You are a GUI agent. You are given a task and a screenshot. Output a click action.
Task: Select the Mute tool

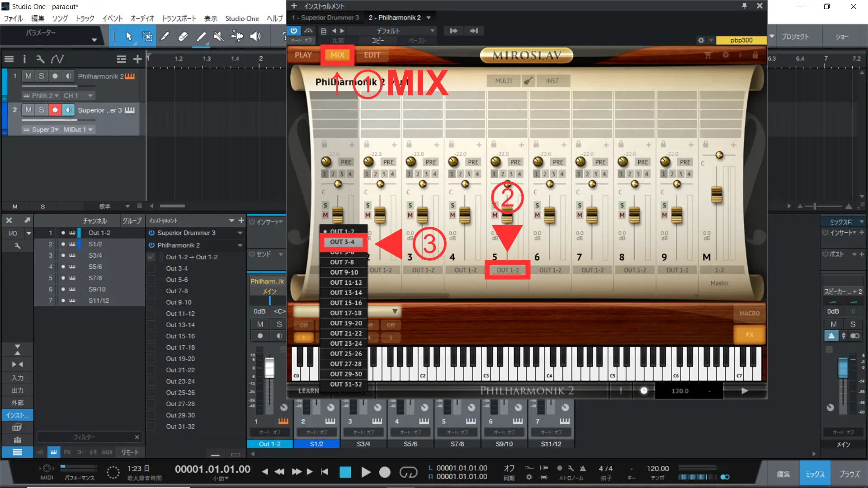pyautogui.click(x=219, y=36)
